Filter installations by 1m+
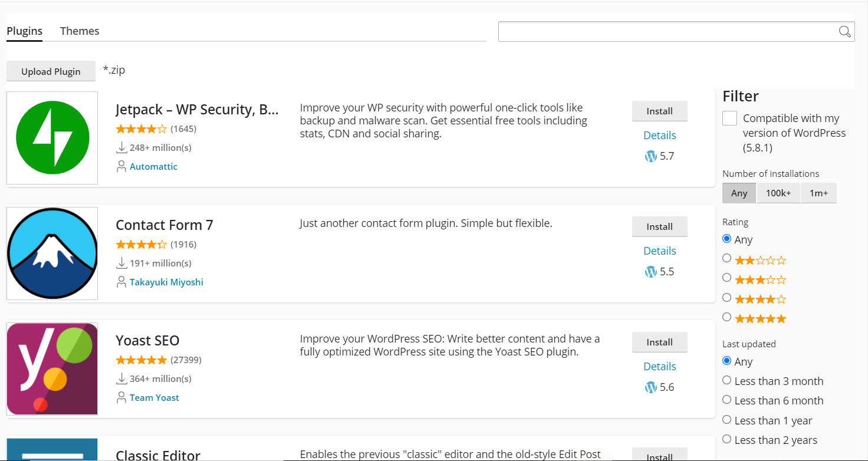Screen dimensions: 868x461 (x=818, y=193)
